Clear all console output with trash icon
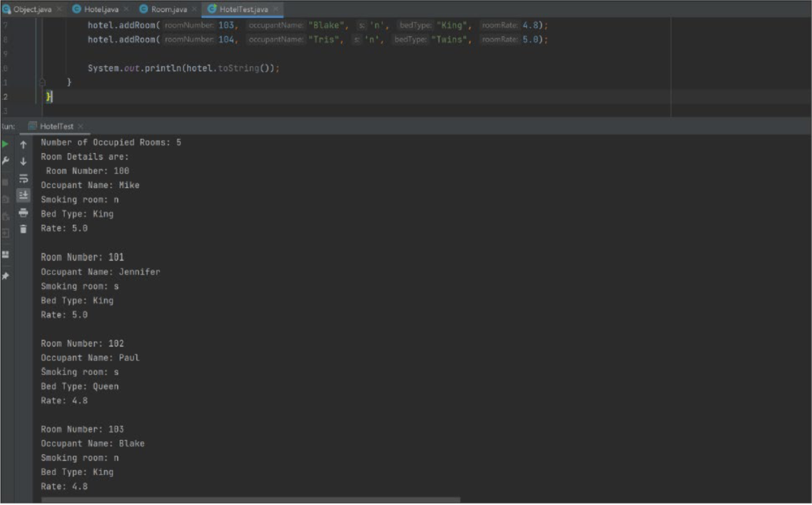 point(23,228)
